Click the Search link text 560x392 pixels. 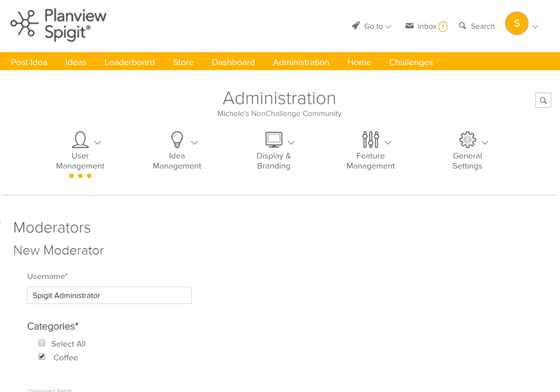coord(483,26)
